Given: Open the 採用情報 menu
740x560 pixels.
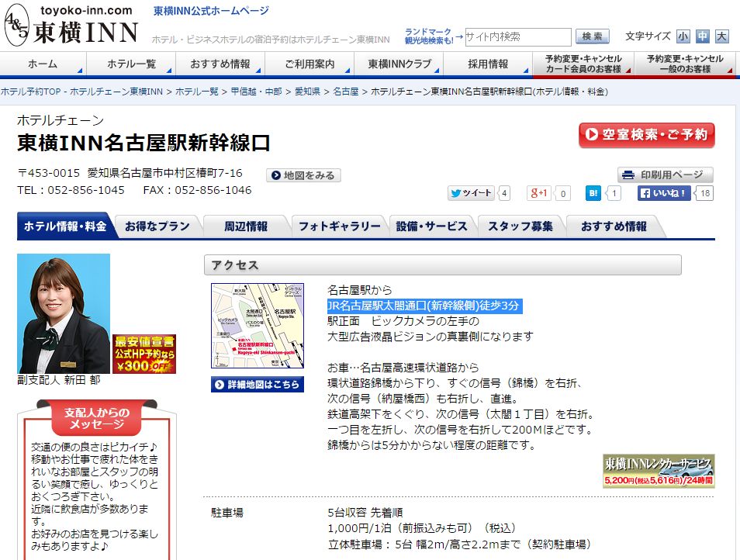Looking at the screenshot, I should point(488,64).
